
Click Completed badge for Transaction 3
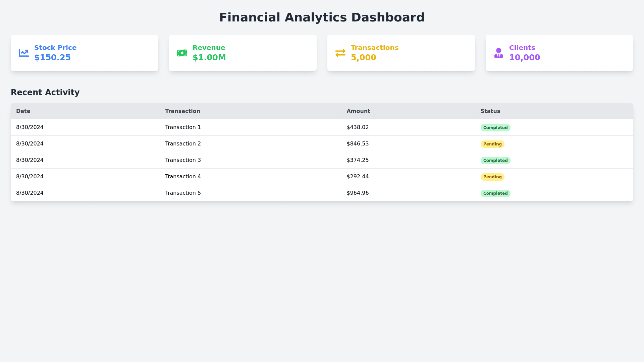tap(495, 161)
